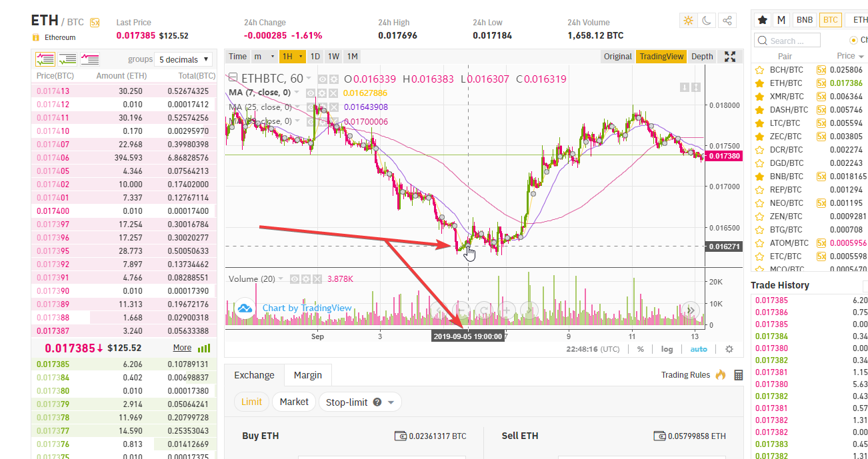Open the groups decimals dropdown

click(183, 59)
